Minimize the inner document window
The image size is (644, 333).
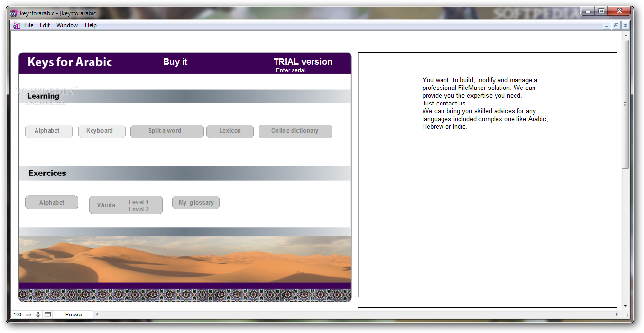click(607, 25)
